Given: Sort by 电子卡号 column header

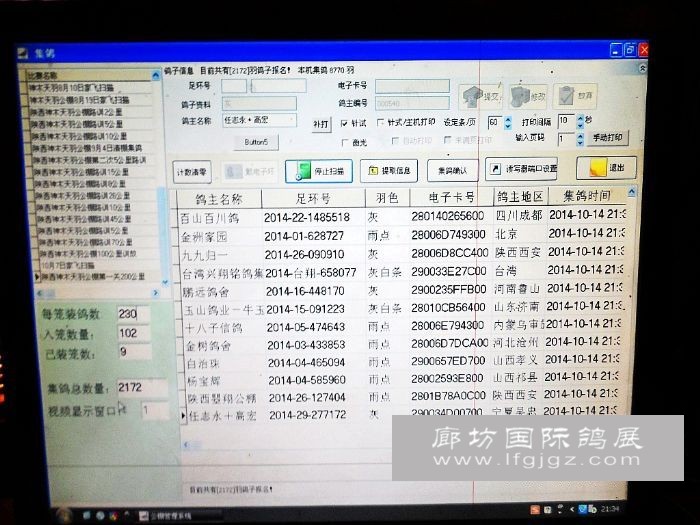Looking at the screenshot, I should (x=451, y=197).
